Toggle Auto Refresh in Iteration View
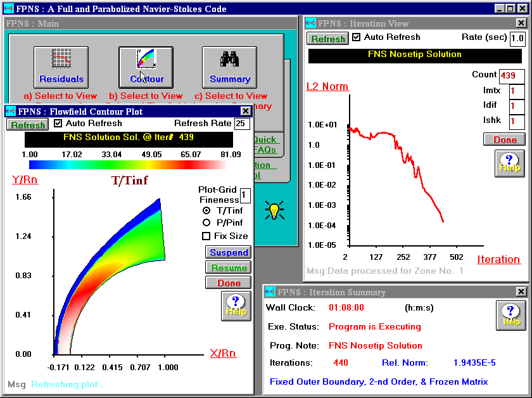532x398 pixels. pos(357,38)
